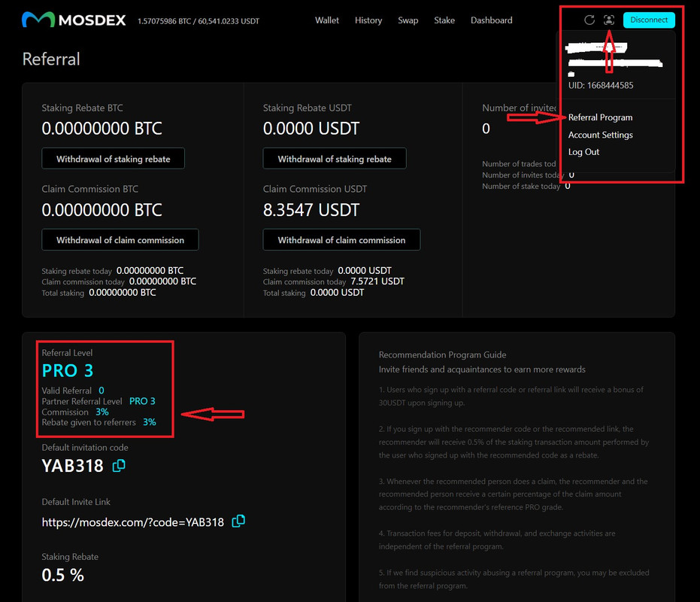Choose Log Out in dropdown
Screen dimensions: 700x602
coord(583,152)
